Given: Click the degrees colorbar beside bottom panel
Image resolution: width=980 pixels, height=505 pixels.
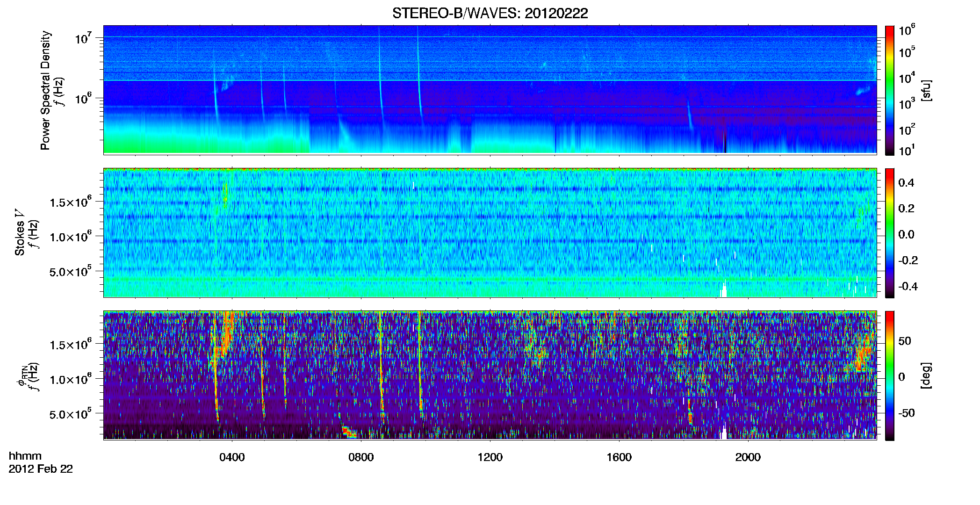Looking at the screenshot, I should (x=890, y=376).
